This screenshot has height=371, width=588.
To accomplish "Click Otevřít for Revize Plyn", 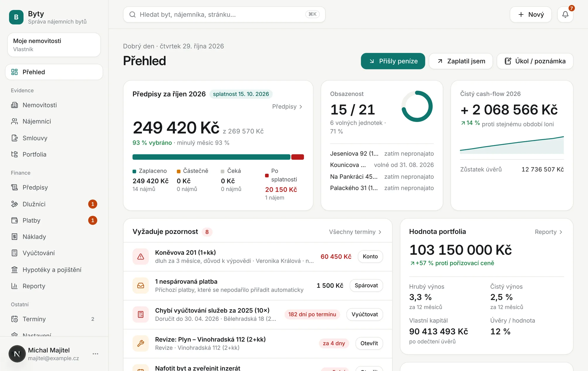I will pos(369,343).
